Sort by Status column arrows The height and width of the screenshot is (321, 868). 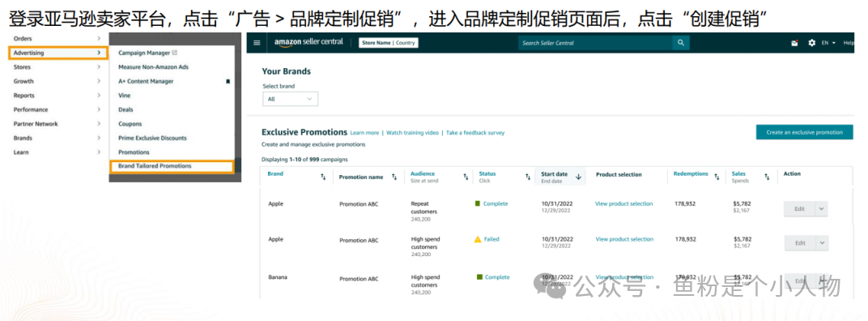[528, 177]
